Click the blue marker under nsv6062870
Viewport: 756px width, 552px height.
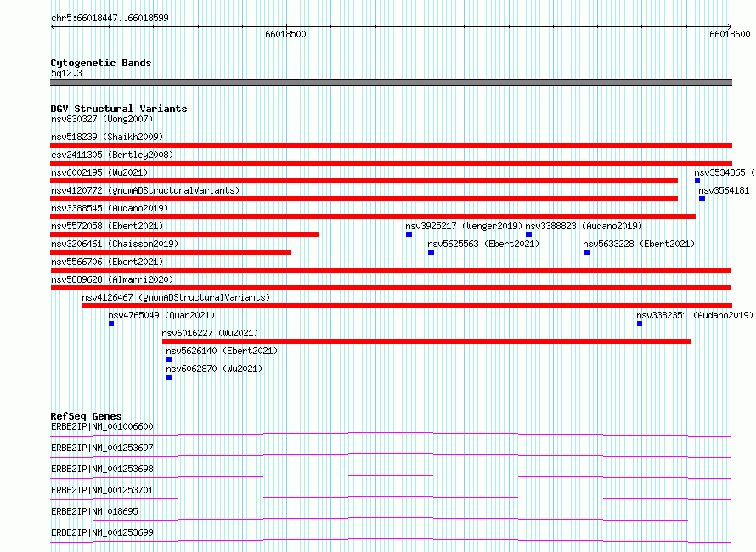coord(169,377)
